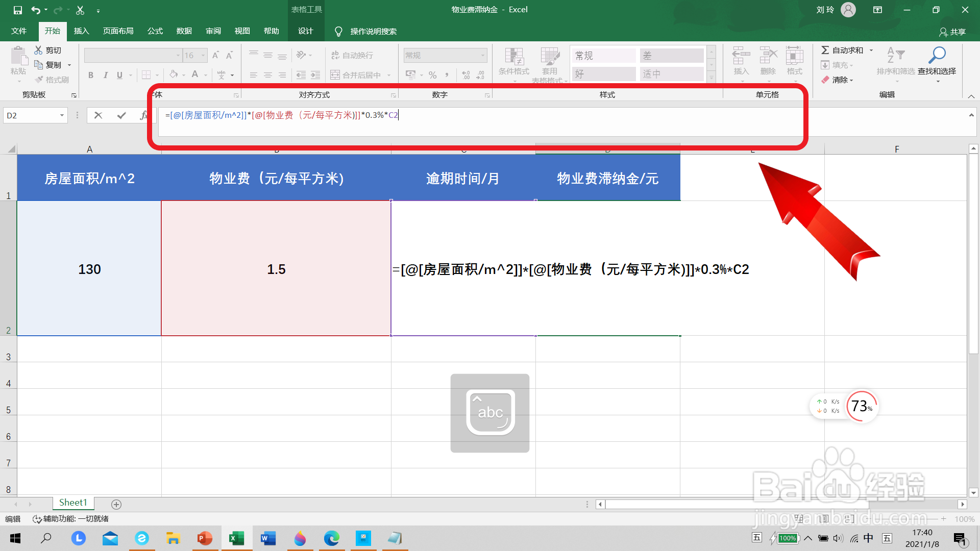Click cell A2 containing 130
This screenshot has width=980, height=551.
coord(89,268)
